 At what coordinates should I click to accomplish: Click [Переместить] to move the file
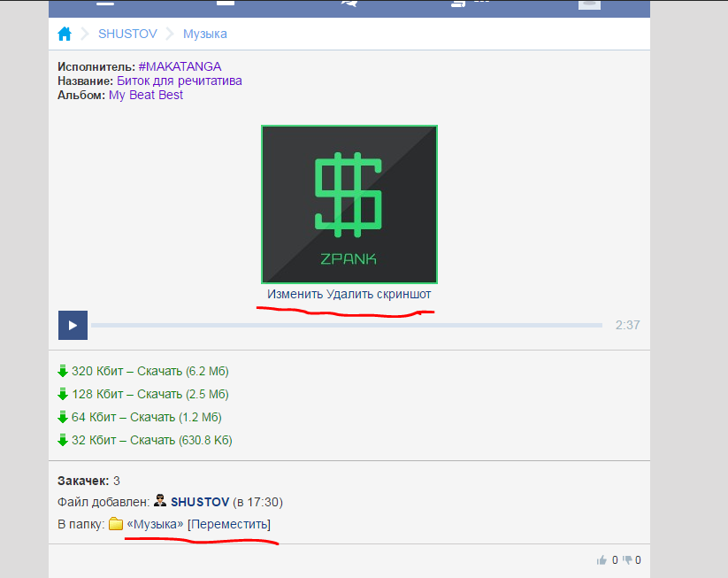pos(229,525)
